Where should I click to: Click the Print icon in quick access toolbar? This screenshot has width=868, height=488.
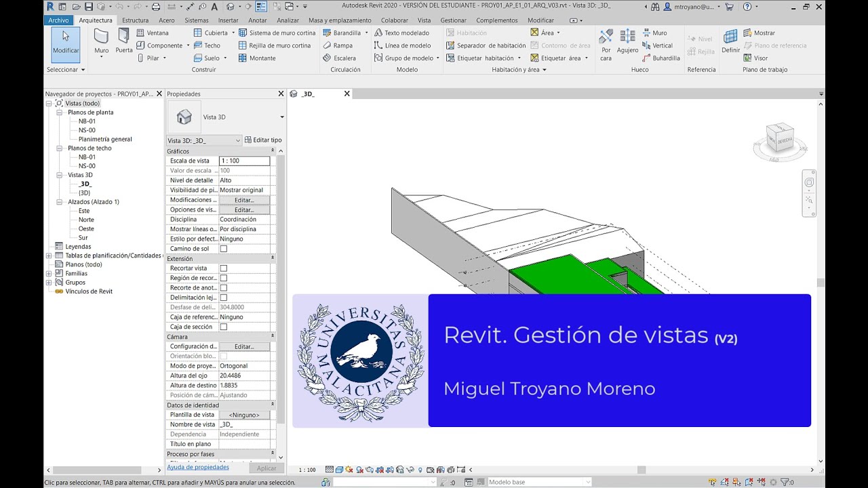click(x=156, y=6)
